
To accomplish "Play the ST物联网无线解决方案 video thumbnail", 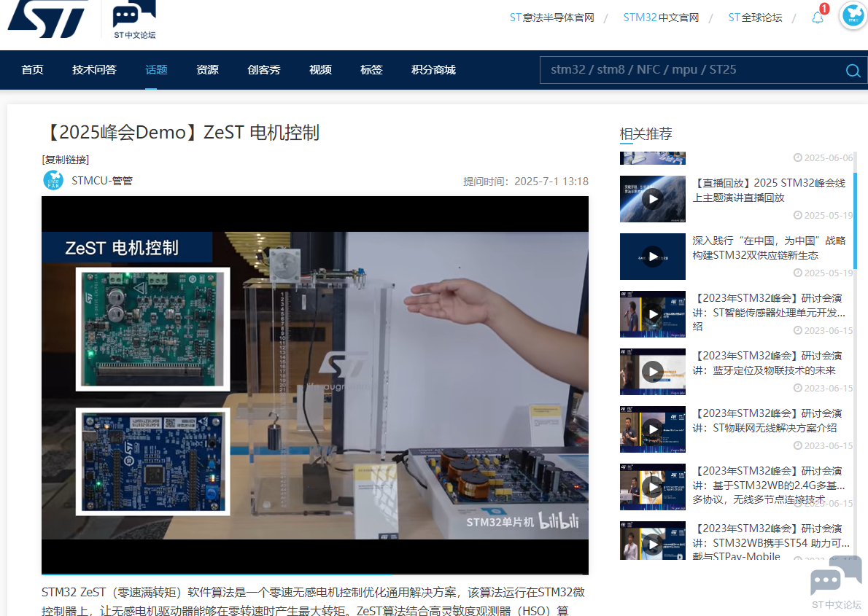I will [653, 429].
